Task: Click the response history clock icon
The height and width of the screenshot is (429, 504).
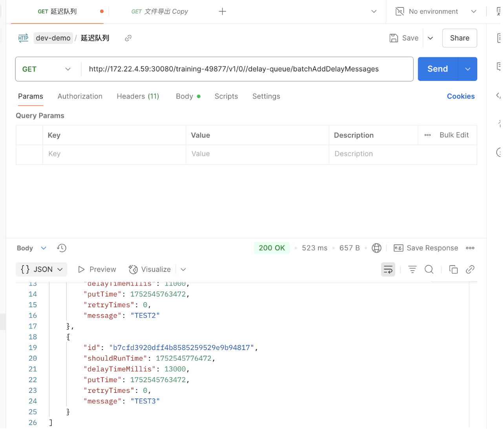Action: pyautogui.click(x=62, y=248)
